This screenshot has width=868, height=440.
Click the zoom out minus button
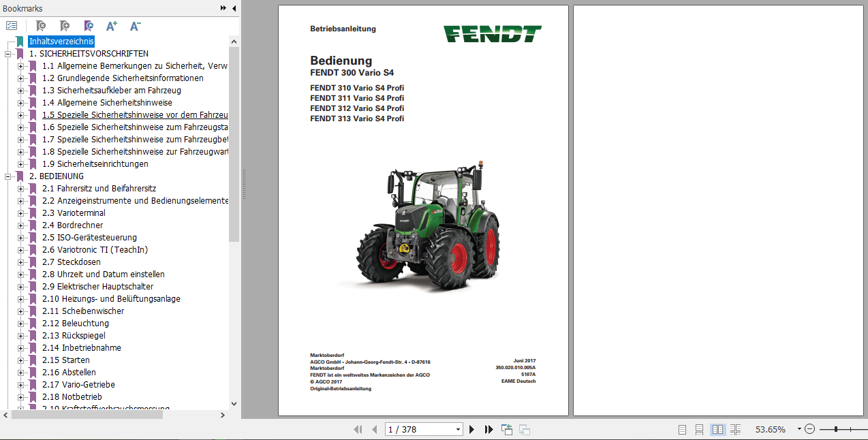pyautogui.click(x=809, y=429)
